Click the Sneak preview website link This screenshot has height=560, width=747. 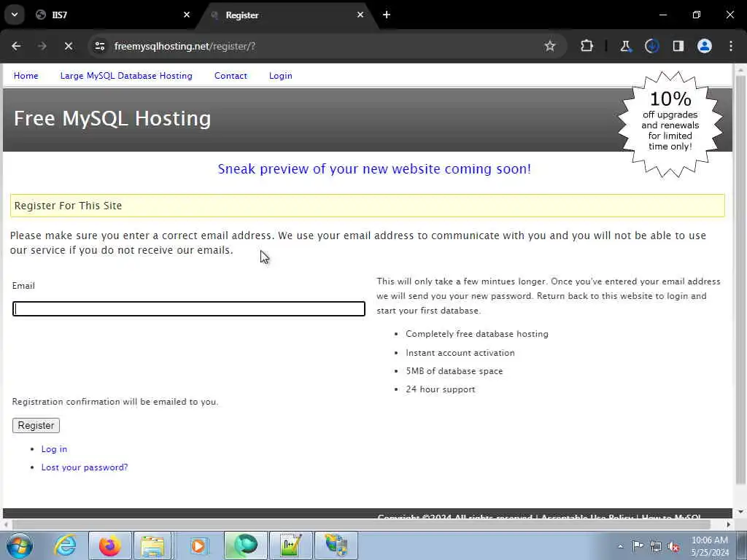(x=374, y=168)
